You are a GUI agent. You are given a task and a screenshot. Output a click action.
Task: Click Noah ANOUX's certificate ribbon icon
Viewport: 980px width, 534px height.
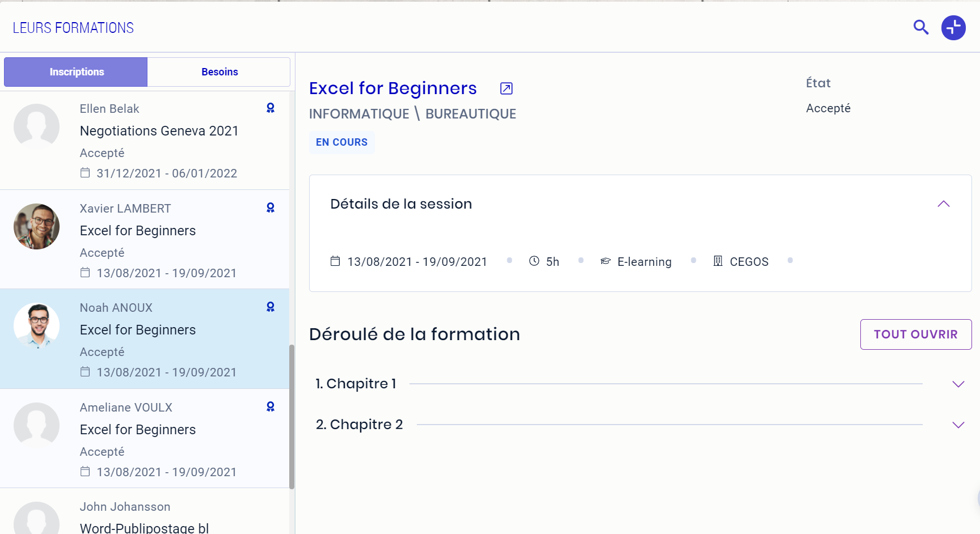[271, 307]
